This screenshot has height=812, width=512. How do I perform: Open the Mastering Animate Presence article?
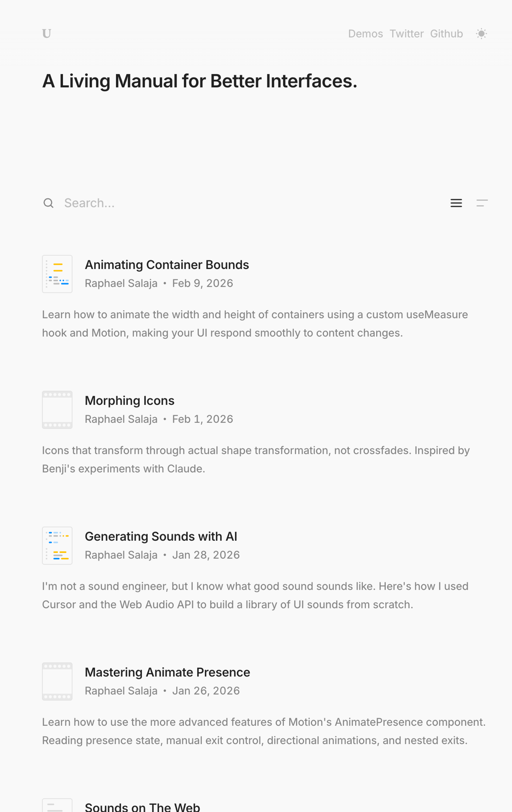pyautogui.click(x=167, y=673)
